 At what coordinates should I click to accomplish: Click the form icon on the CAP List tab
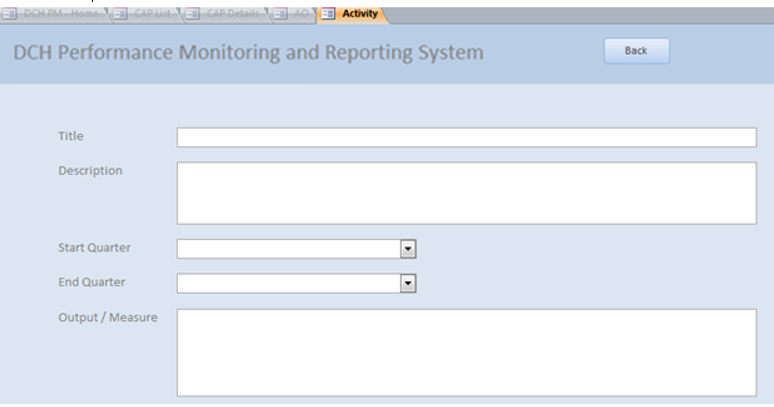[120, 14]
